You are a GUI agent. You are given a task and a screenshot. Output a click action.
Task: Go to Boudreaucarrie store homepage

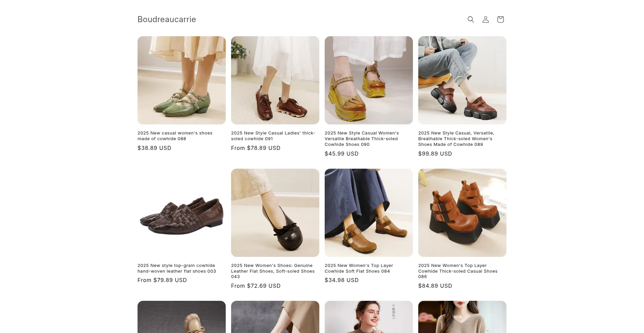167,19
